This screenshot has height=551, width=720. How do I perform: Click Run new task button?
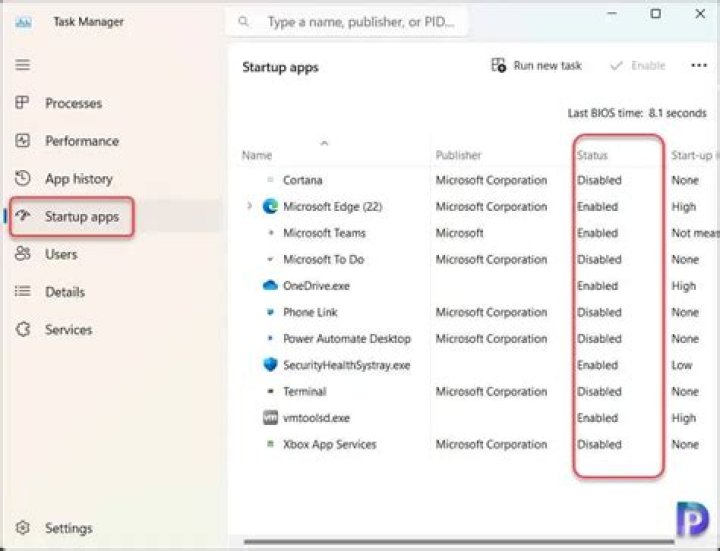click(536, 66)
